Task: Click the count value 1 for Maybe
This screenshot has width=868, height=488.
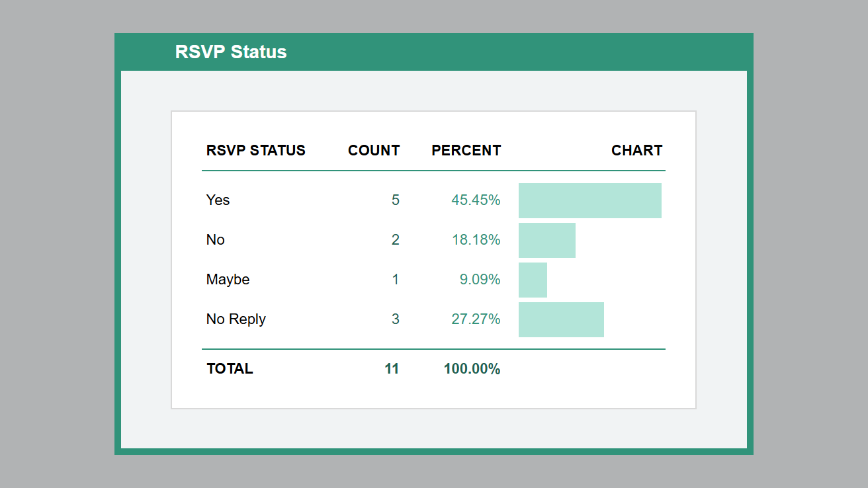Action: (395, 279)
